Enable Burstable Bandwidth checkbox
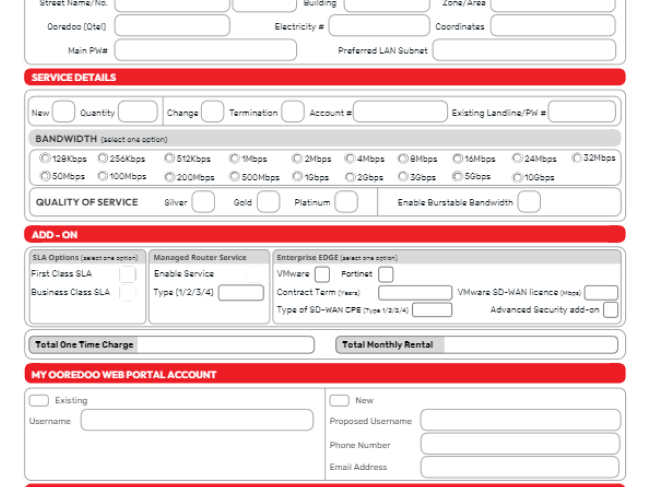 (529, 202)
